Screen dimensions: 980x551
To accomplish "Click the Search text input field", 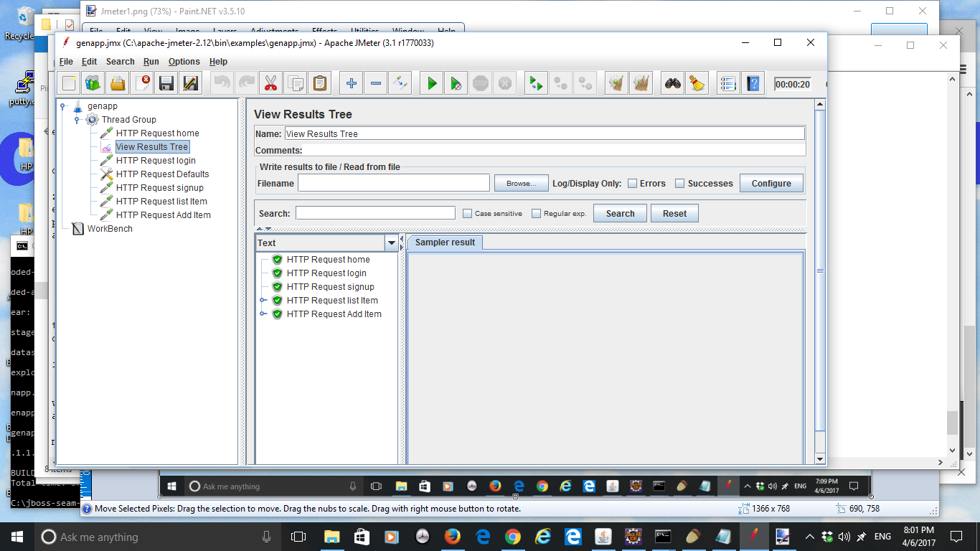I will pyautogui.click(x=375, y=213).
